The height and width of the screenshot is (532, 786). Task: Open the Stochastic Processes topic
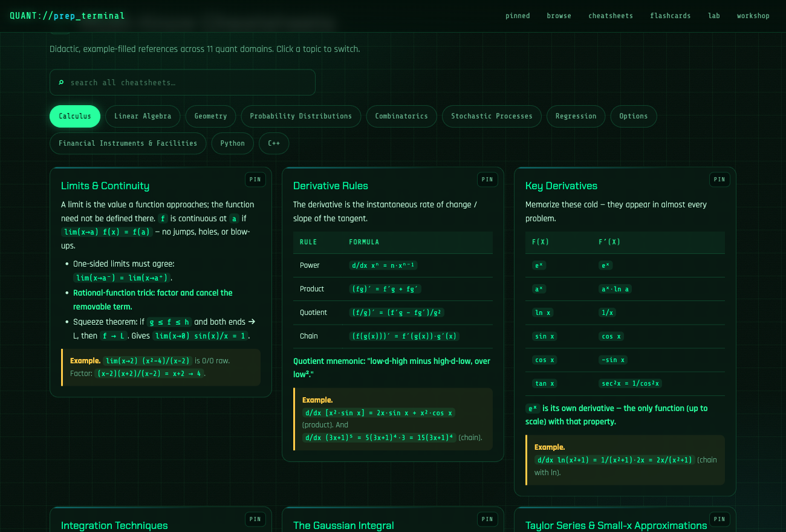click(492, 116)
